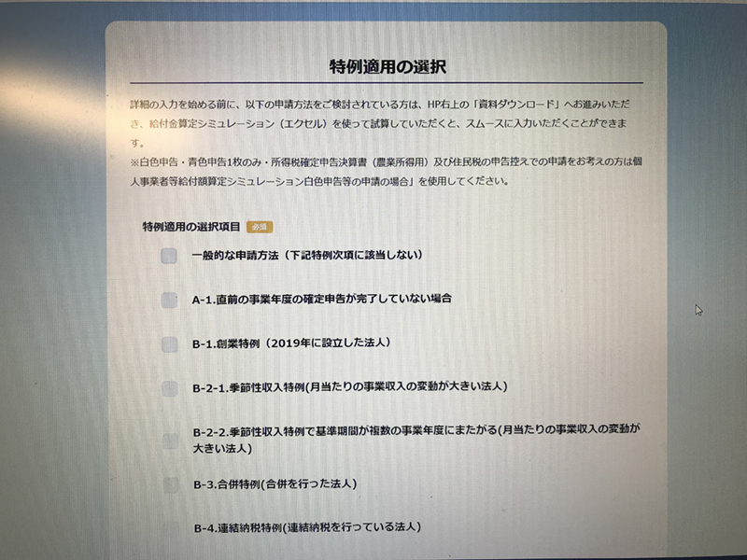Click note text starting ※白色申告・青色申告1枚のみ
Image resolution: width=747 pixels, height=560 pixels.
[386, 172]
